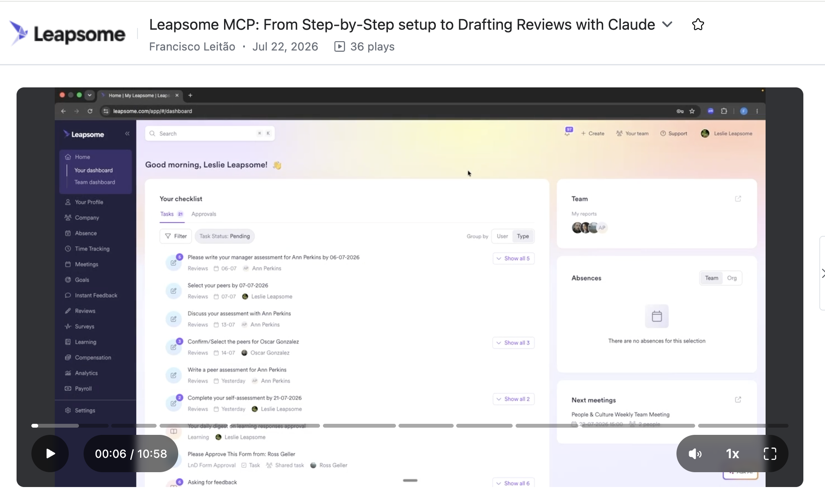The width and height of the screenshot is (825, 504).
Task: Click the Leapsome logo in page header
Action: click(67, 33)
